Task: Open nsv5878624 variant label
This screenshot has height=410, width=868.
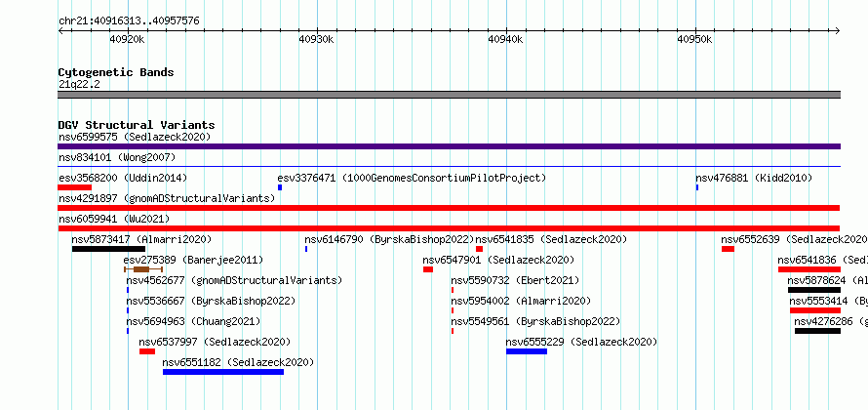Action: pyautogui.click(x=828, y=280)
